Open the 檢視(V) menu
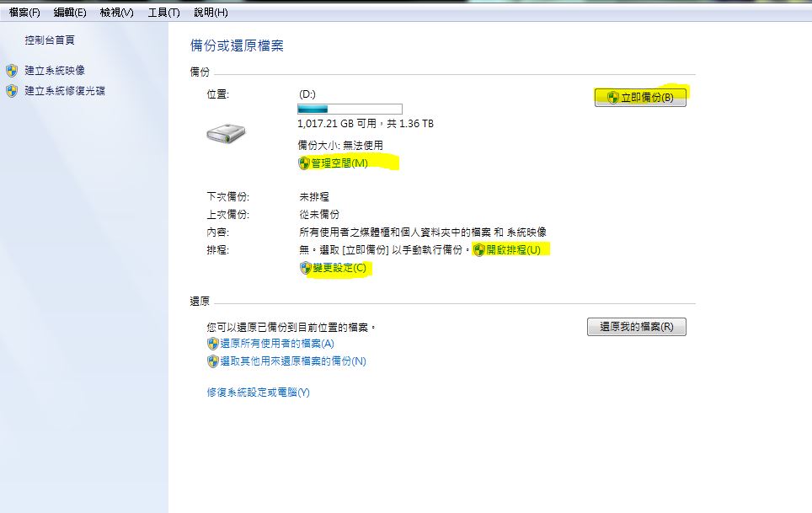812x513 pixels. (116, 13)
